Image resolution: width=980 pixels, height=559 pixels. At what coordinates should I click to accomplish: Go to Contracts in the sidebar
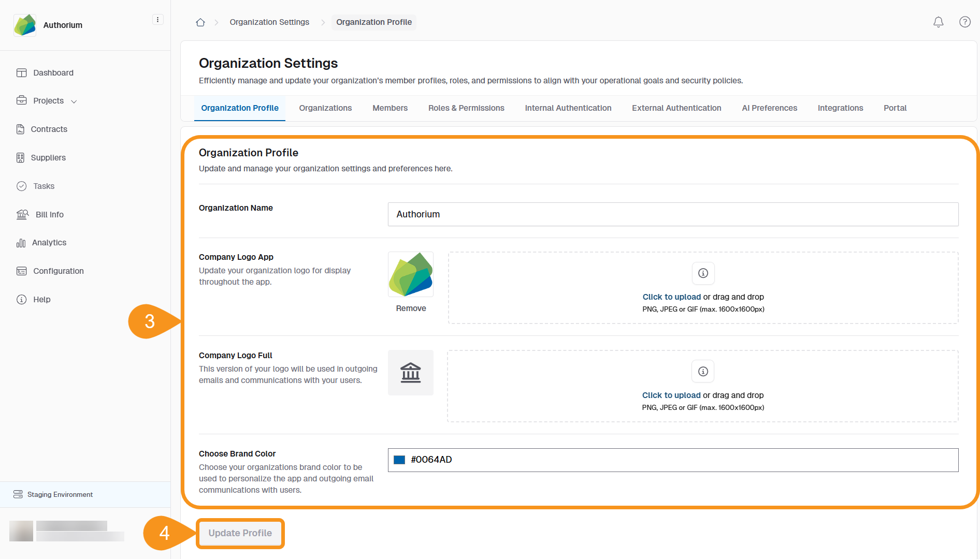pyautogui.click(x=49, y=129)
